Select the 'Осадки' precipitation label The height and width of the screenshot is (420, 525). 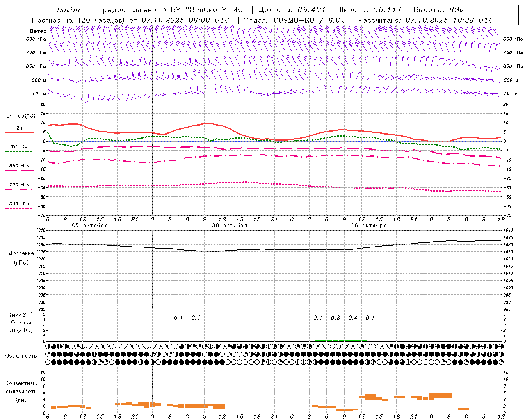click(21, 322)
